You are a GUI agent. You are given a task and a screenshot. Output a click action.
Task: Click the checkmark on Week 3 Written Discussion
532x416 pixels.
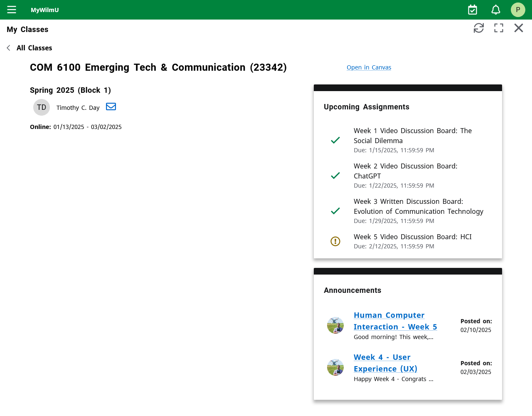pos(335,211)
